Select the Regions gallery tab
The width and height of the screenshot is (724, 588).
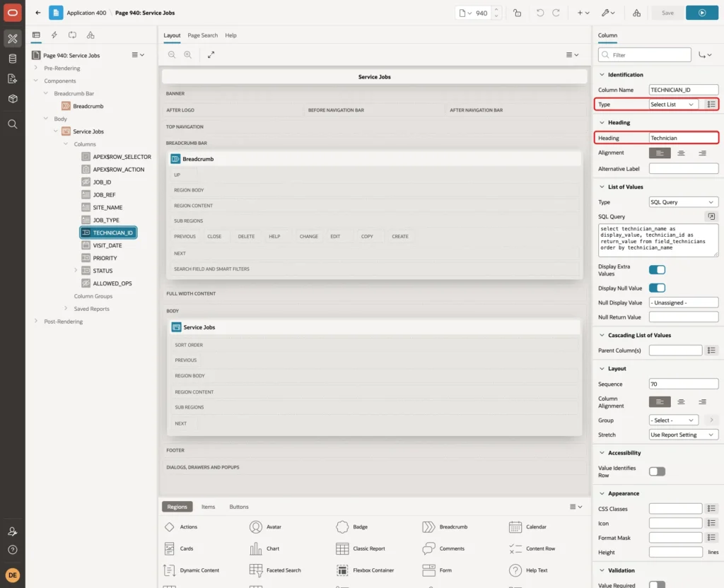(x=177, y=507)
